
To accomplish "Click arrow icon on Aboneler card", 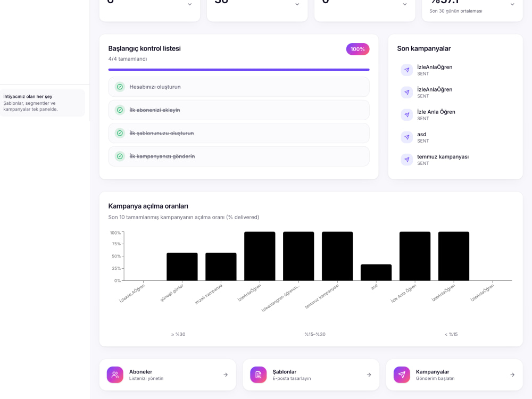I will click(226, 375).
